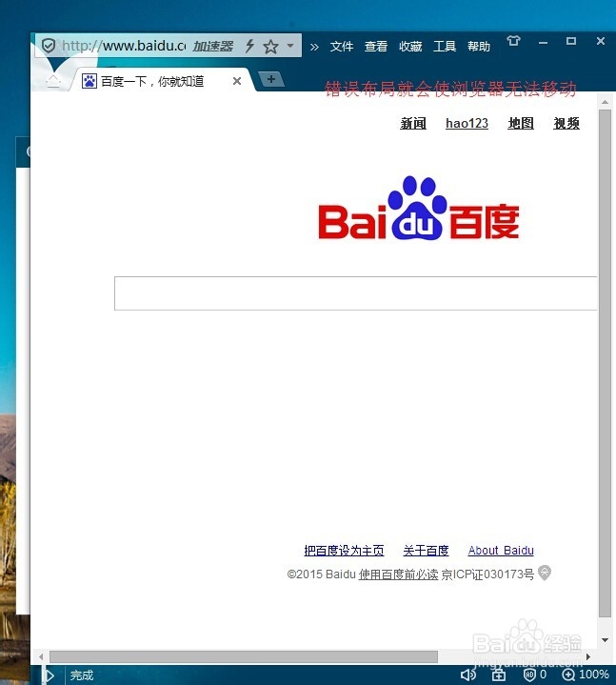Open the 查看 menu

coord(376,46)
